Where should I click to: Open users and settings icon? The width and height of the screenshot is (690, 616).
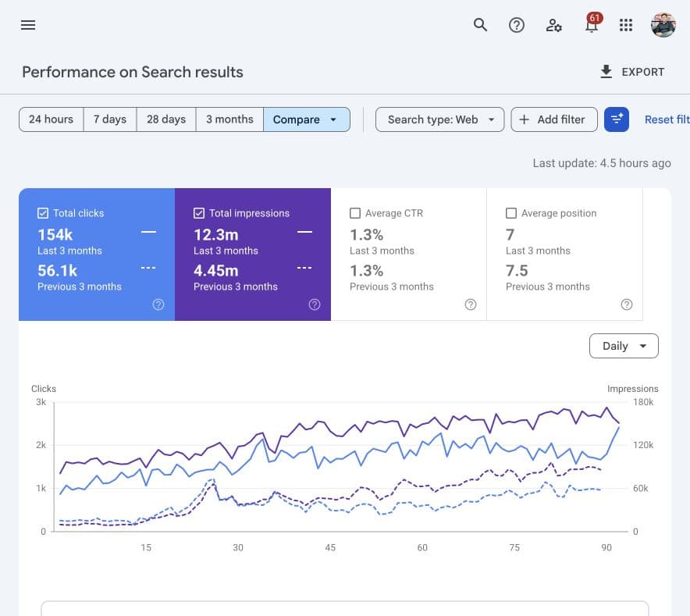[553, 25]
